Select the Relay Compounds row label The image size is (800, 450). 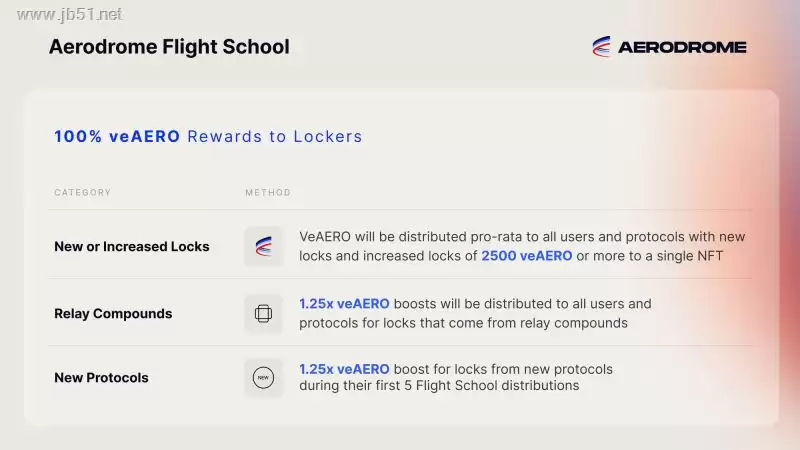pos(113,313)
